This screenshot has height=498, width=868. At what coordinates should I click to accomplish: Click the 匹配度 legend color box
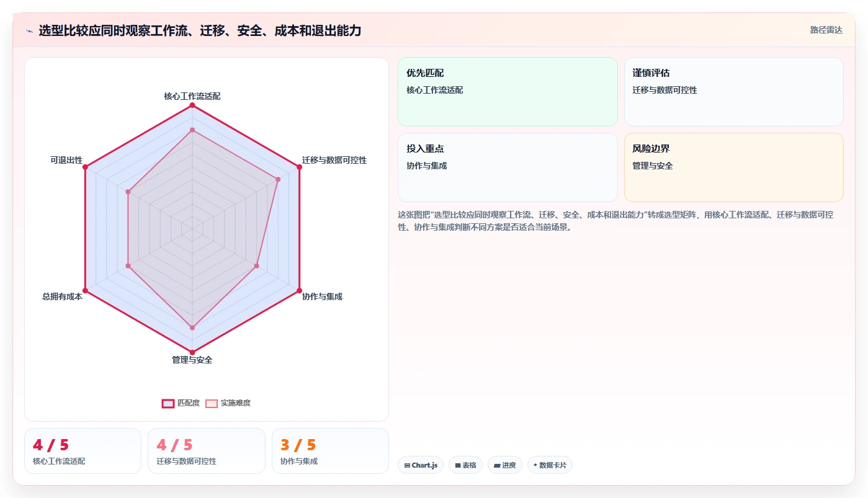pyautogui.click(x=168, y=403)
